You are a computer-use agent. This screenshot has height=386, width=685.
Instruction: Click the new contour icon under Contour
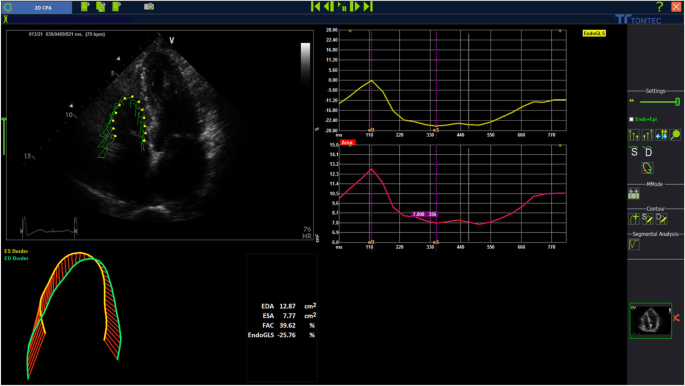[x=633, y=218]
